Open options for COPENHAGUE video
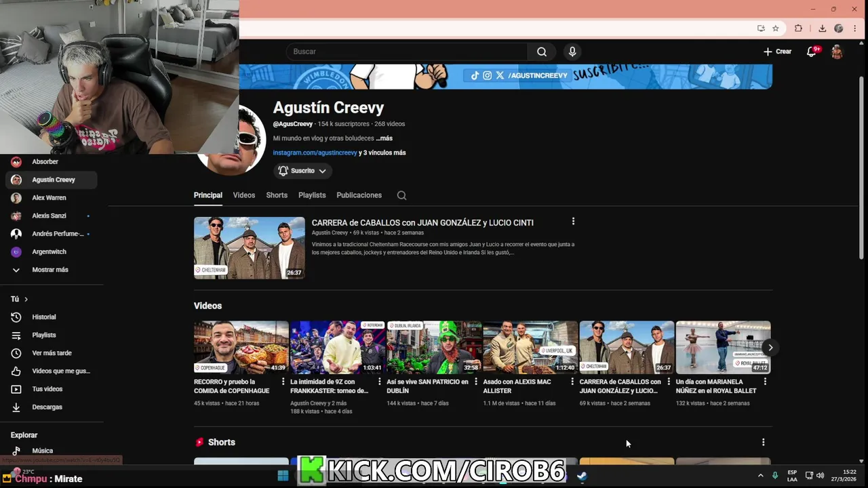The image size is (868, 488). (x=283, y=382)
